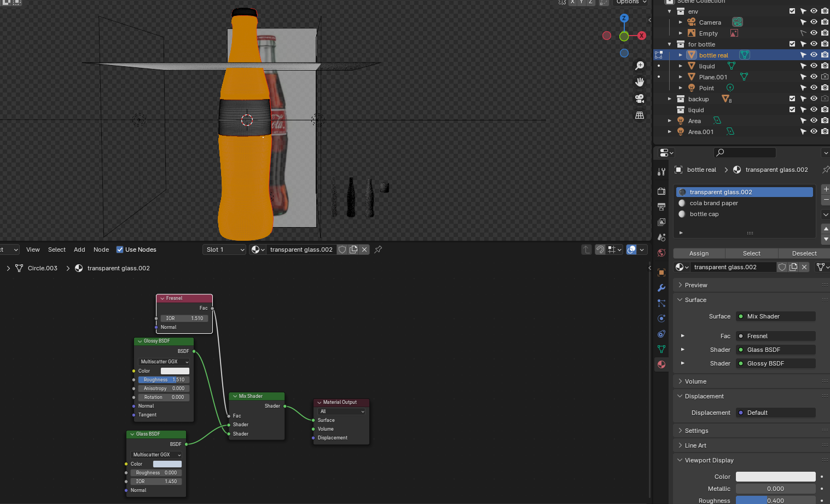Unlink material X in node editor header
The height and width of the screenshot is (504, 830).
364,250
